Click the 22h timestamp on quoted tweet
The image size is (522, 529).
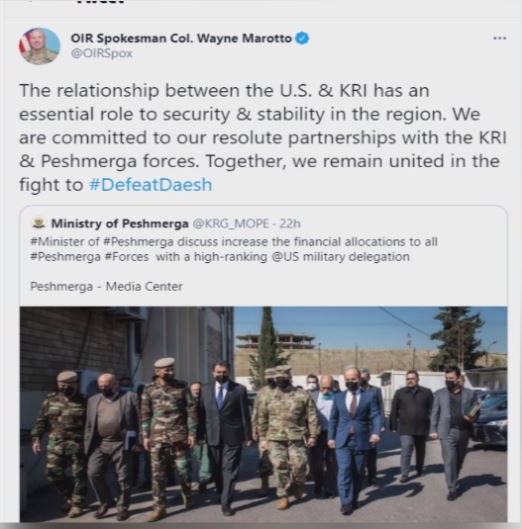[x=290, y=223]
